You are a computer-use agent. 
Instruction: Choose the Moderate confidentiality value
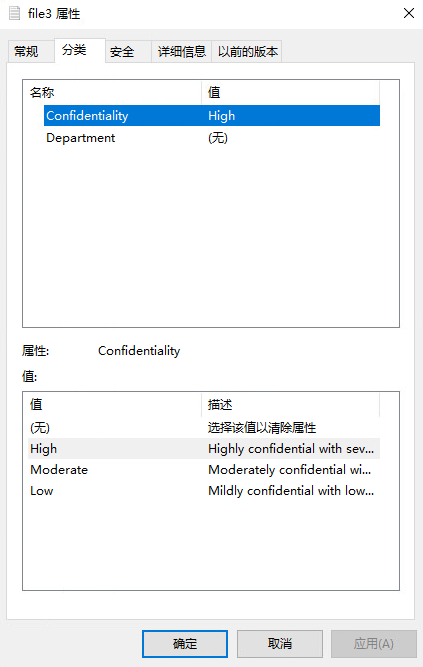point(204,470)
